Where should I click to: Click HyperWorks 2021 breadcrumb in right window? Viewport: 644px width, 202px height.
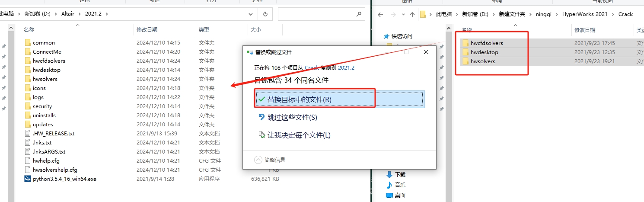tap(585, 14)
